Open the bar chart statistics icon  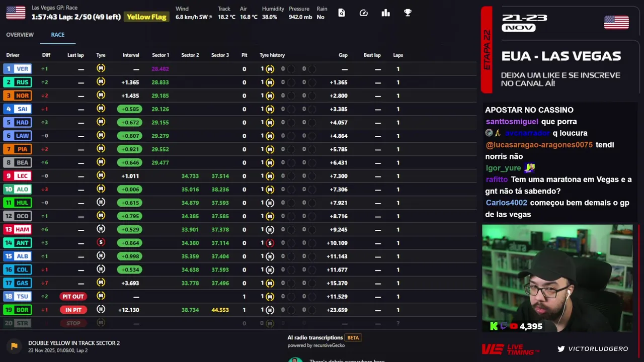386,13
